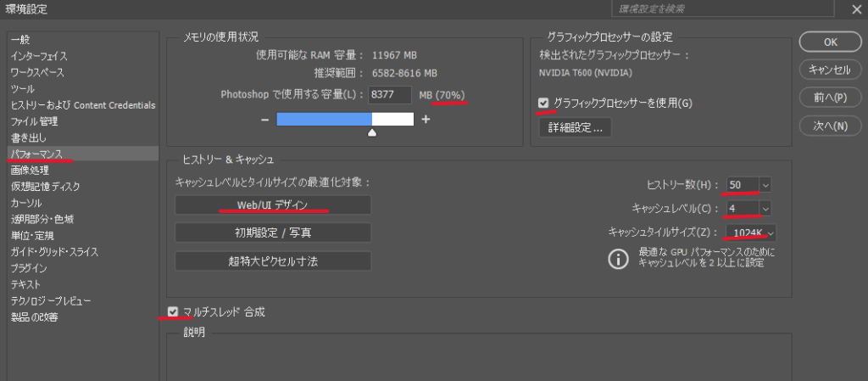Click the キャンセル button
Viewport: 868px width, 381px height.
coord(830,70)
